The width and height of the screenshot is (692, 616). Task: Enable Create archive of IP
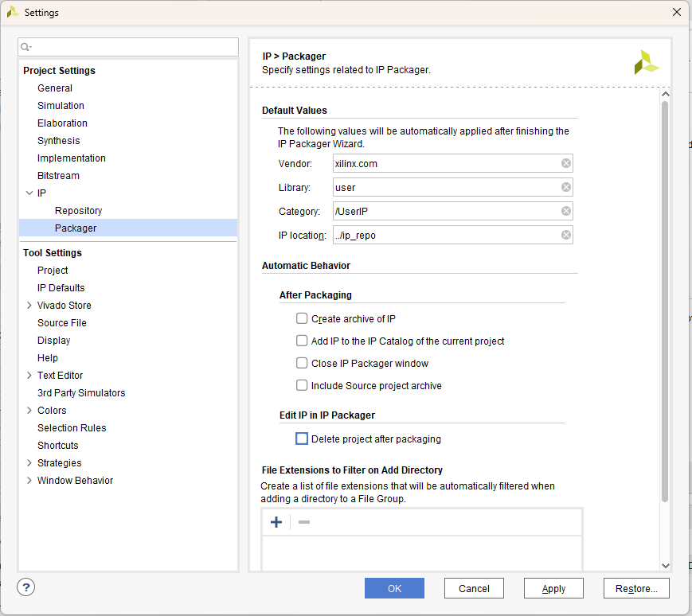tap(302, 318)
